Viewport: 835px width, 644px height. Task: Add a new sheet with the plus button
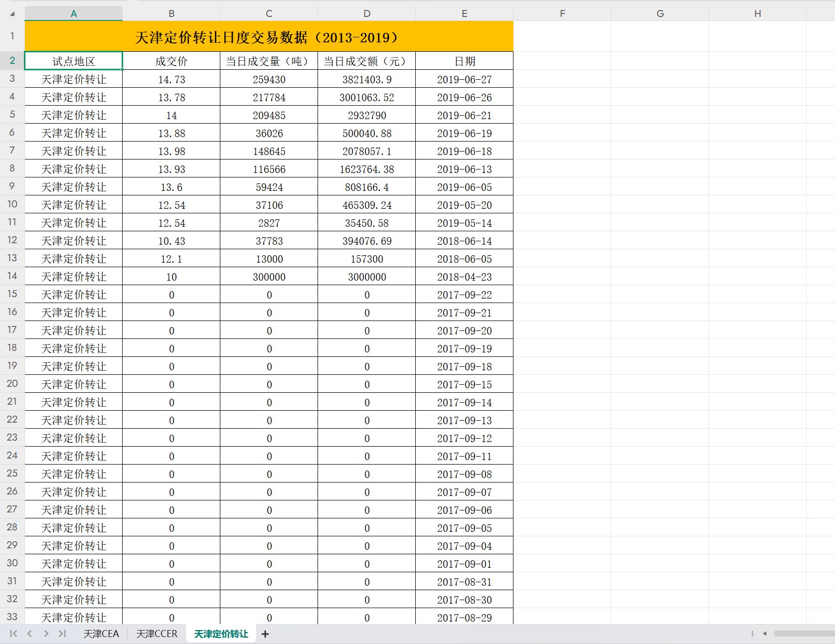point(265,634)
